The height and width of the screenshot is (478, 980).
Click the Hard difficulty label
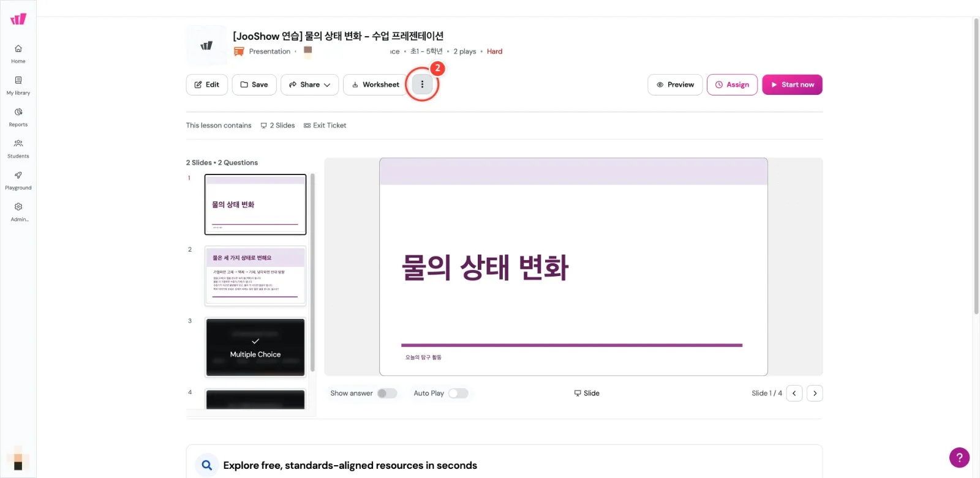[x=494, y=51]
